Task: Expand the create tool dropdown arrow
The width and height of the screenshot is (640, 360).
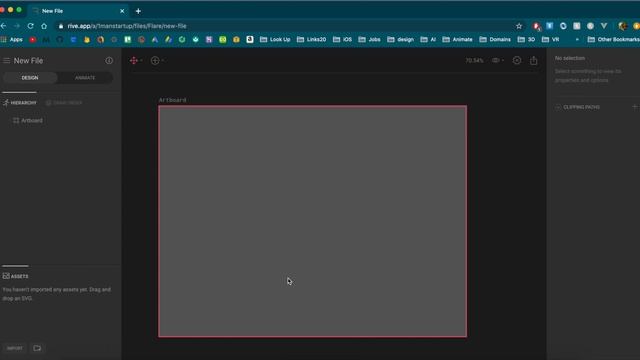Action: tap(163, 60)
